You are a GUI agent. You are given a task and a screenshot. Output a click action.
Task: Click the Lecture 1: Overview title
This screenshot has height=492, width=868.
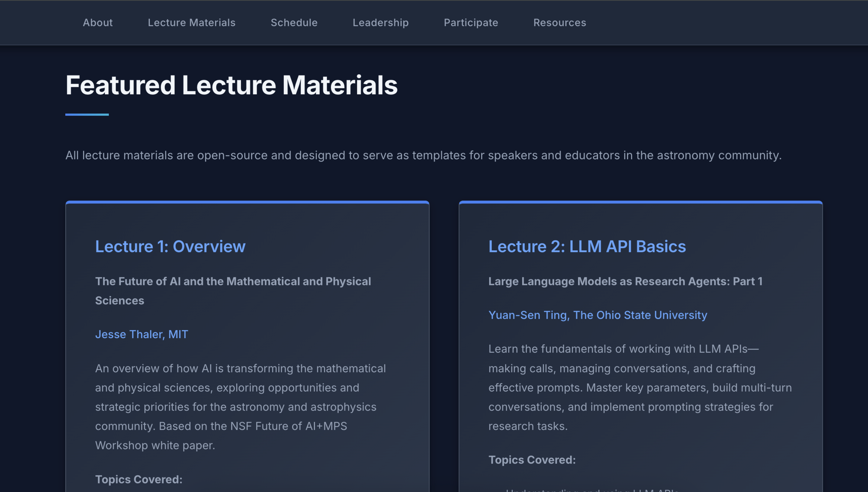pos(170,246)
